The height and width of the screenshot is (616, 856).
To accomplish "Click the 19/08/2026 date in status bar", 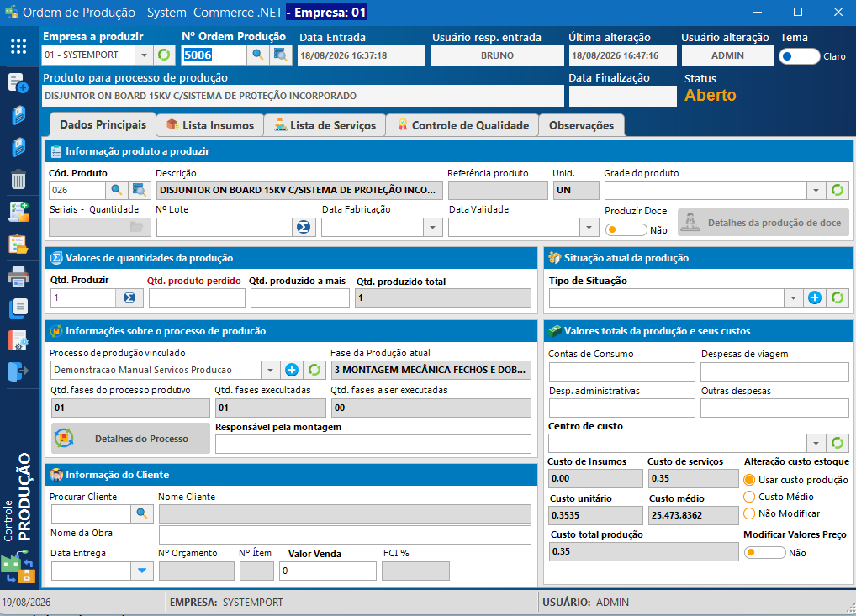I will (26, 603).
